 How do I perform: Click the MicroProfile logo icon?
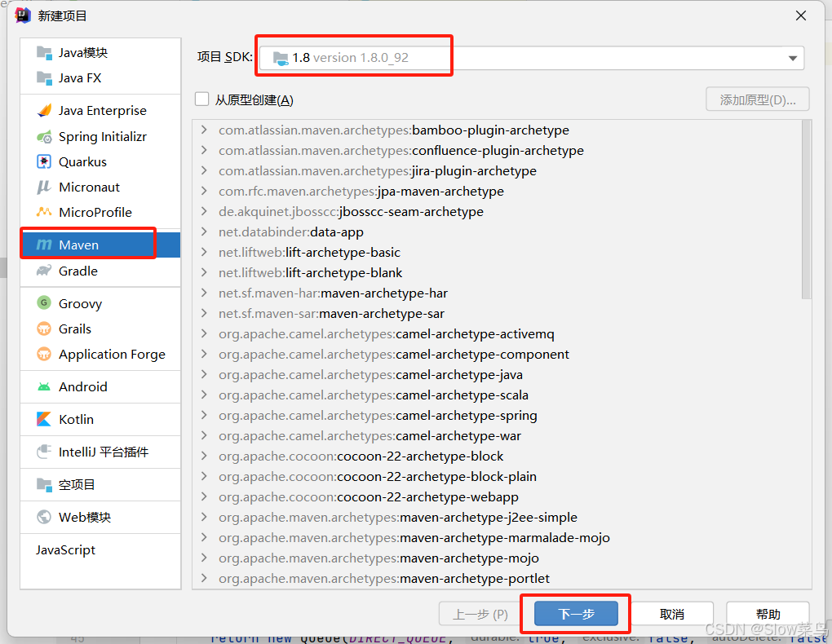pos(44,212)
